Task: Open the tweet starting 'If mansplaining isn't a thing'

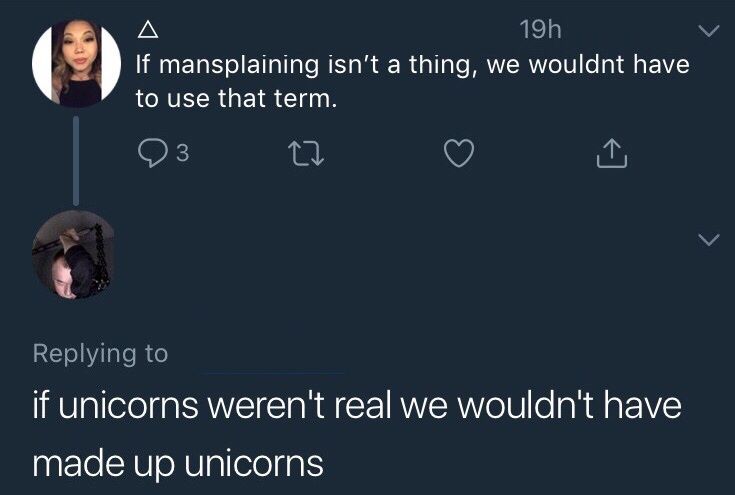Action: (x=412, y=81)
